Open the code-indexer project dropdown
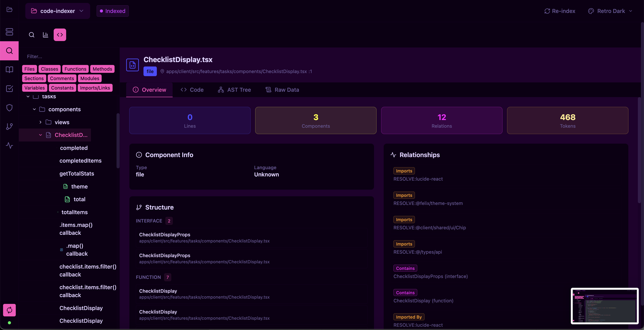This screenshot has width=644, height=330. click(x=57, y=11)
